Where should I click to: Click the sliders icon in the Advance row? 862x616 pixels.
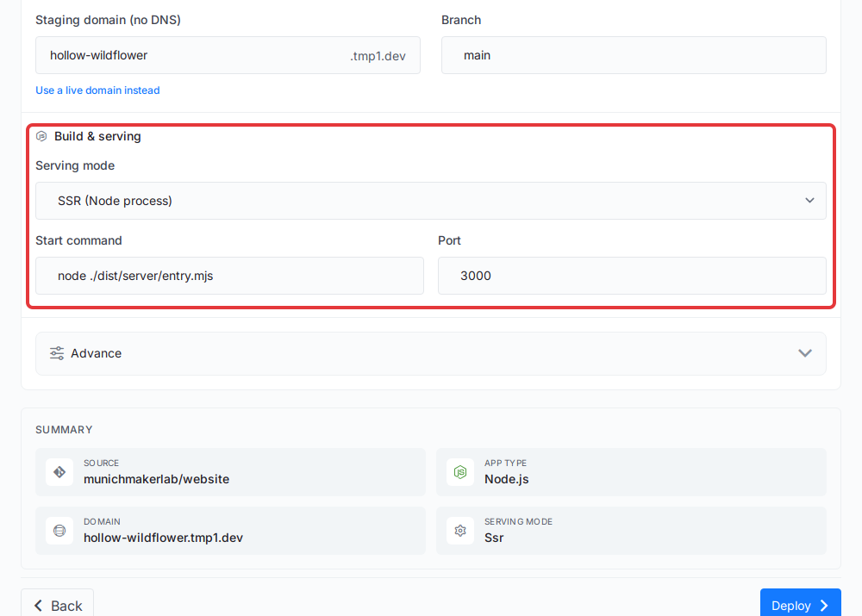pos(57,353)
